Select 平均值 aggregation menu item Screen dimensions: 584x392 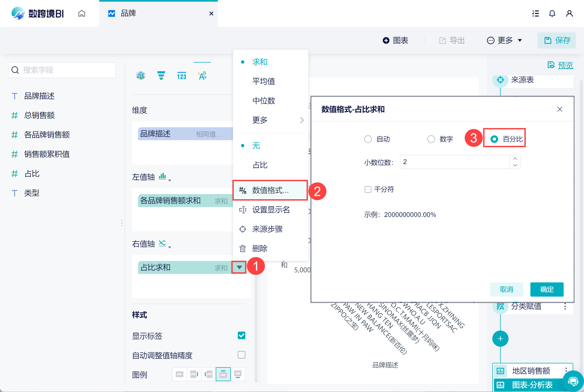point(263,81)
